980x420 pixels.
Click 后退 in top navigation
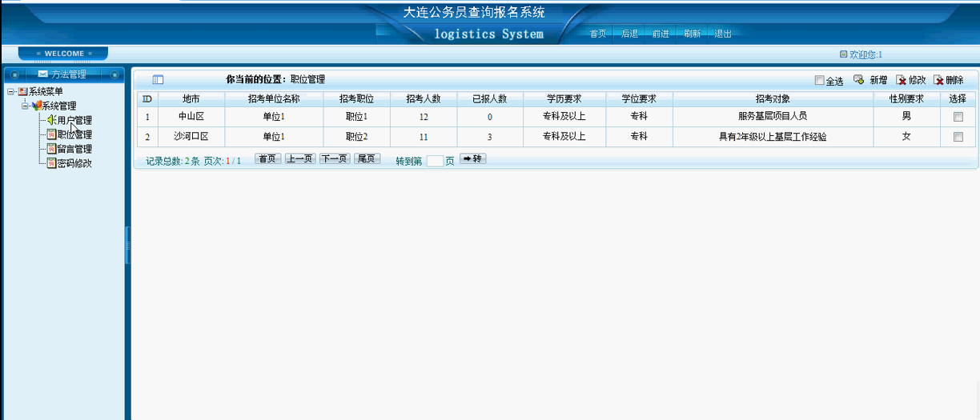point(630,34)
